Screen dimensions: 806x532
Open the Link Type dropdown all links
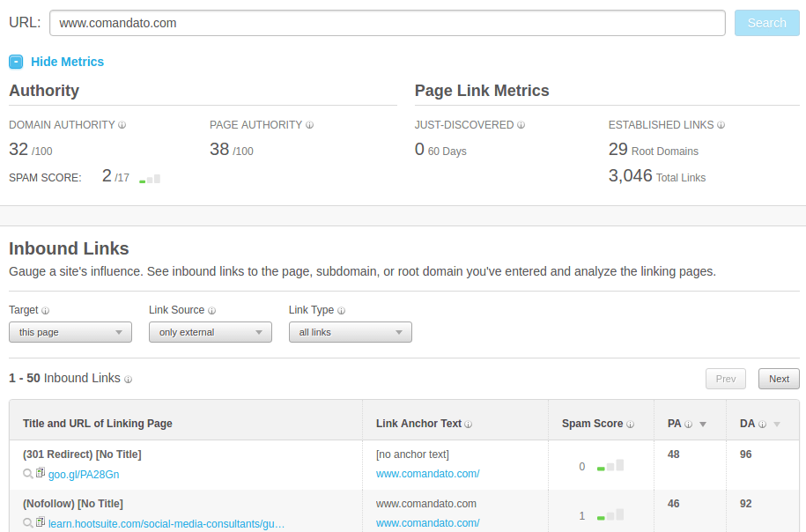point(350,332)
